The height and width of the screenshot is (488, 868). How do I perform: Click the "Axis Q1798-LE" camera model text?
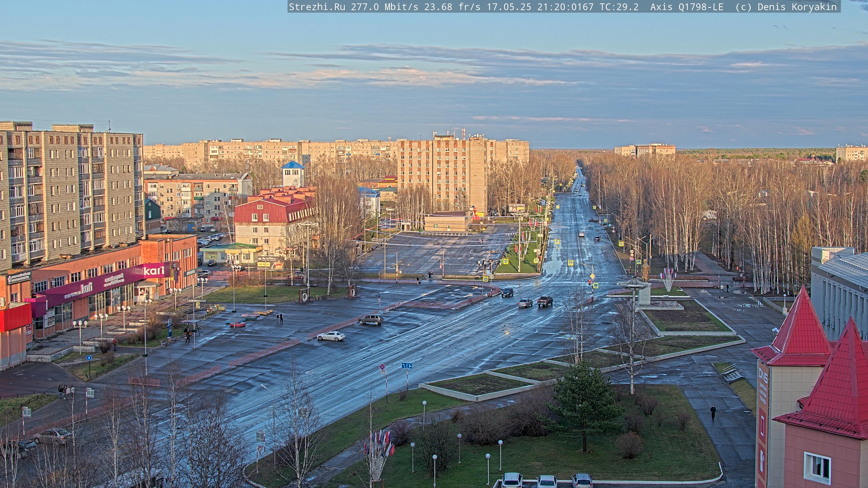pyautogui.click(x=687, y=7)
